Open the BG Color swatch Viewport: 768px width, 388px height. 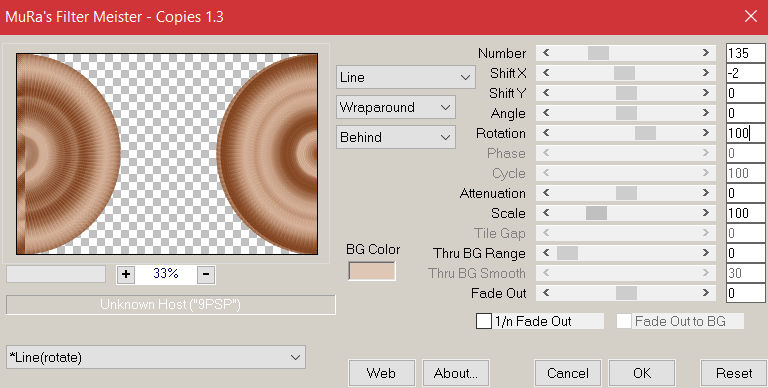tap(372, 271)
